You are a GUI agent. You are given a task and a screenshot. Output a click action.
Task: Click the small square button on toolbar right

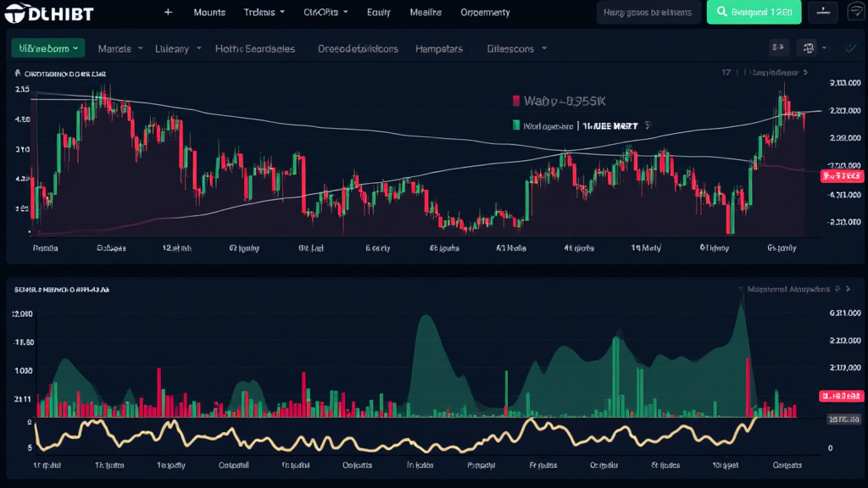pyautogui.click(x=778, y=48)
